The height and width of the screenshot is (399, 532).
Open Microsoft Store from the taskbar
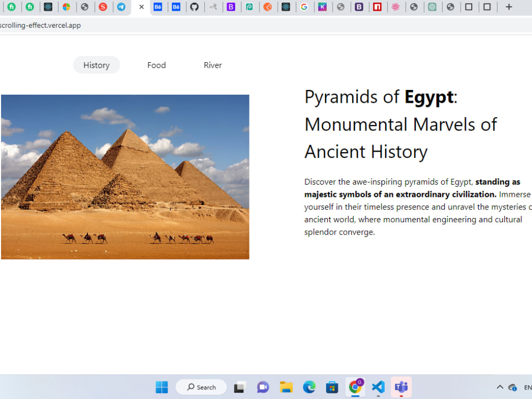(332, 387)
